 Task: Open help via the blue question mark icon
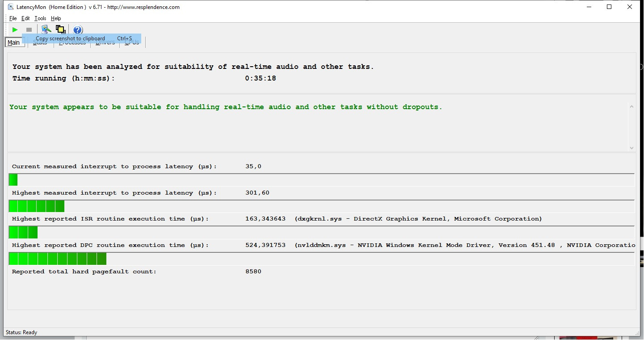(x=78, y=30)
